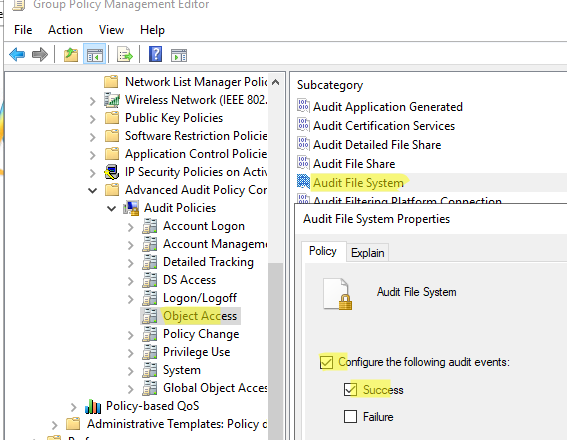Uncheck Configure the following audit events
This screenshot has height=440, width=567.
point(327,362)
